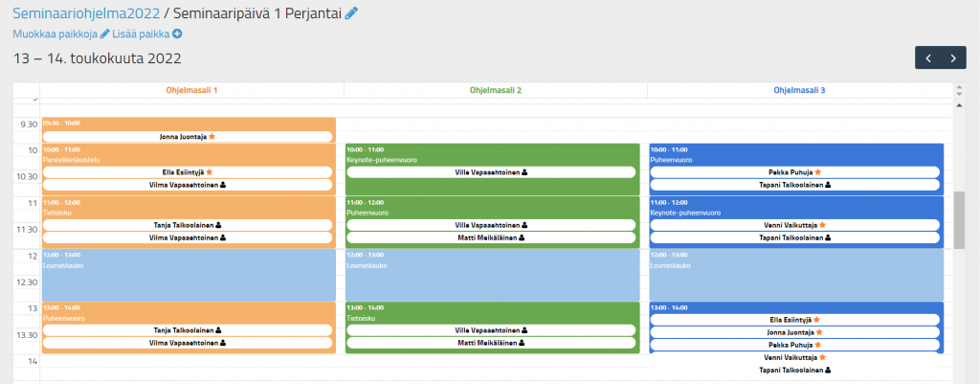Click the plus icon next to Lisää paikka
Image resolution: width=980 pixels, height=384 pixels.
(177, 34)
